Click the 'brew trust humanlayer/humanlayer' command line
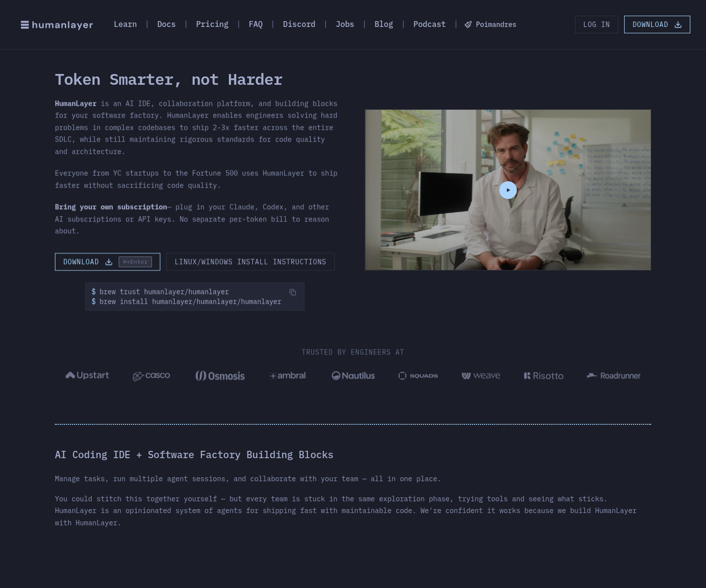Screen dimensions: 706x588 [x=160, y=292]
